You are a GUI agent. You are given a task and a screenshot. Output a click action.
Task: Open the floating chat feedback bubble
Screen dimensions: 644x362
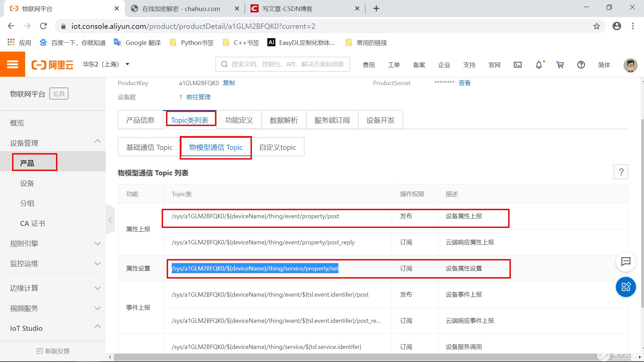[x=626, y=262]
